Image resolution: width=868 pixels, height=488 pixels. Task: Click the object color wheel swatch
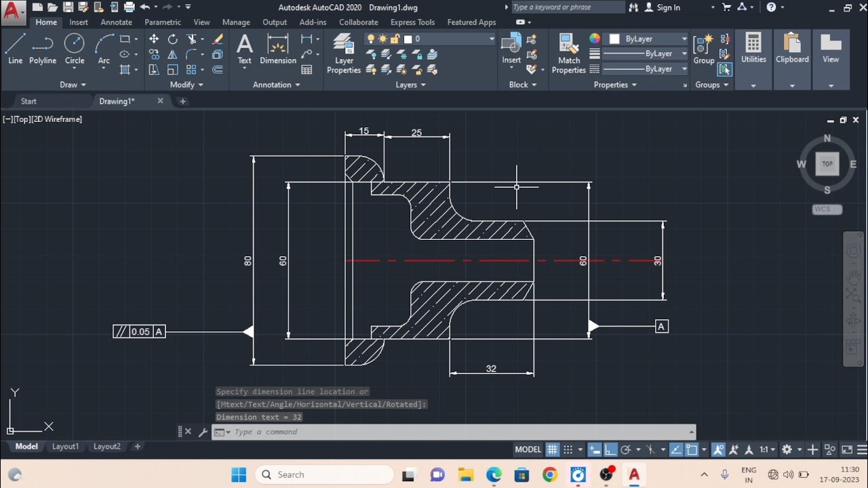[x=595, y=39]
